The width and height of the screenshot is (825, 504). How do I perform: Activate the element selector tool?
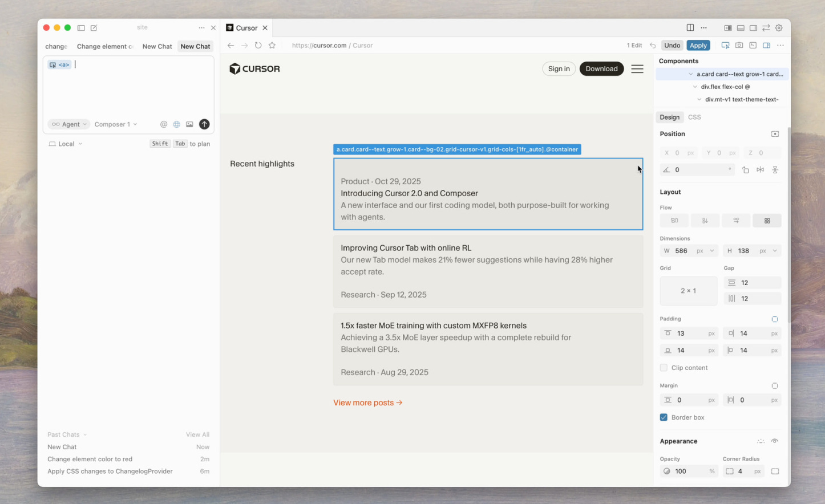[x=725, y=46]
